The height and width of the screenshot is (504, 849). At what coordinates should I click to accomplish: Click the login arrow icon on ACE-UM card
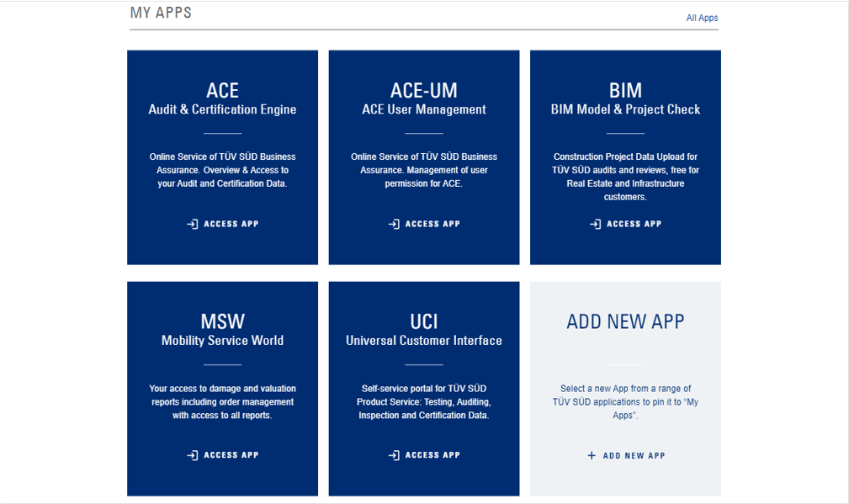(x=394, y=224)
